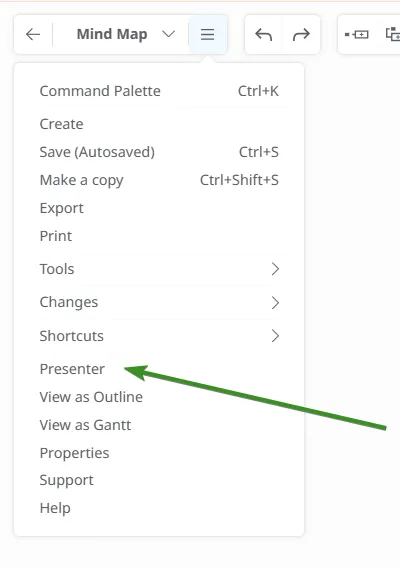
Task: Click the back arrow icon
Action: [x=33, y=35]
